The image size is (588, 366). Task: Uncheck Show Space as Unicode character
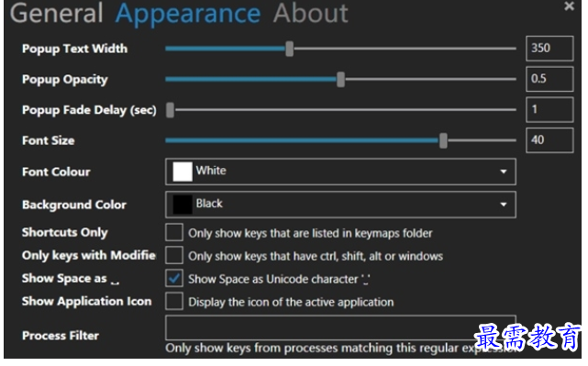tap(174, 278)
